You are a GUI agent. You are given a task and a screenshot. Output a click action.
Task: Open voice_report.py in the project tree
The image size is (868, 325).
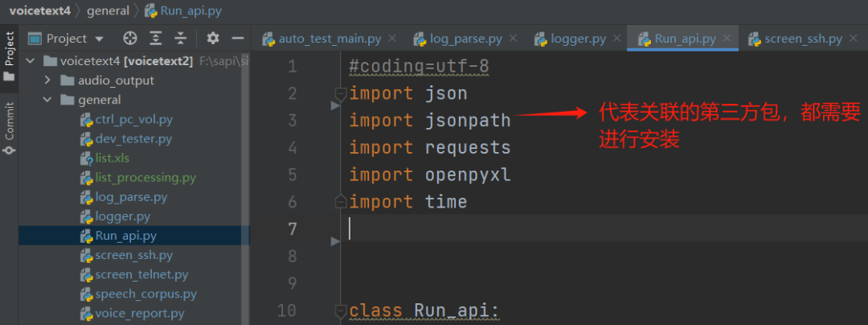(x=140, y=314)
